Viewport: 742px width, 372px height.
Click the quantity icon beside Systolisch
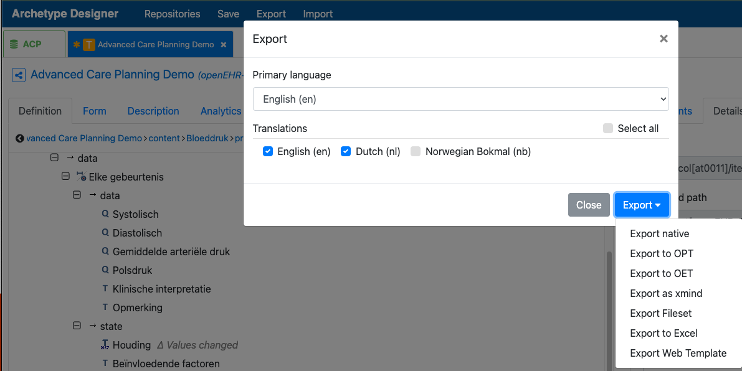pyautogui.click(x=106, y=214)
